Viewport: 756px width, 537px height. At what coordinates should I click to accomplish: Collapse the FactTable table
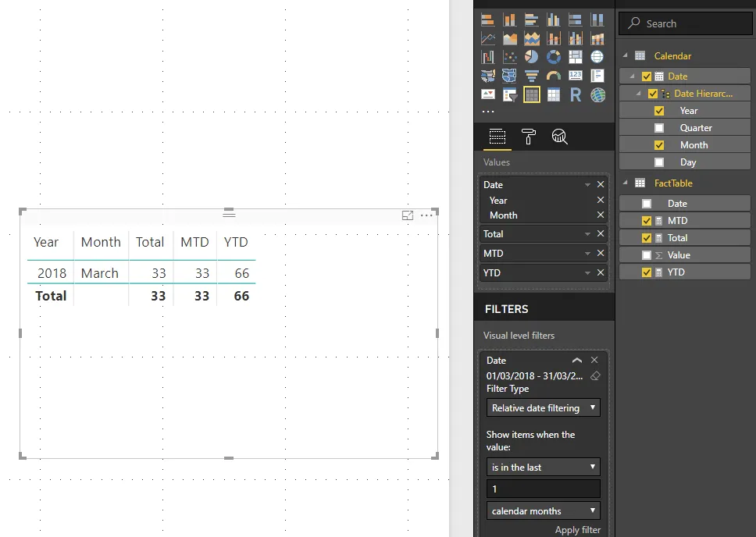coord(626,183)
